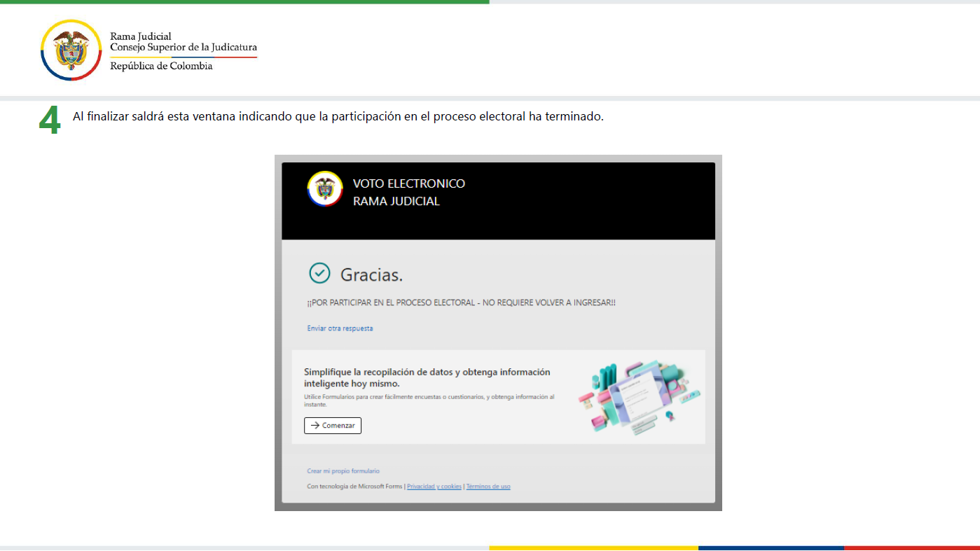Click the green progress bar at the top
This screenshot has height=551, width=980.
(244, 2)
